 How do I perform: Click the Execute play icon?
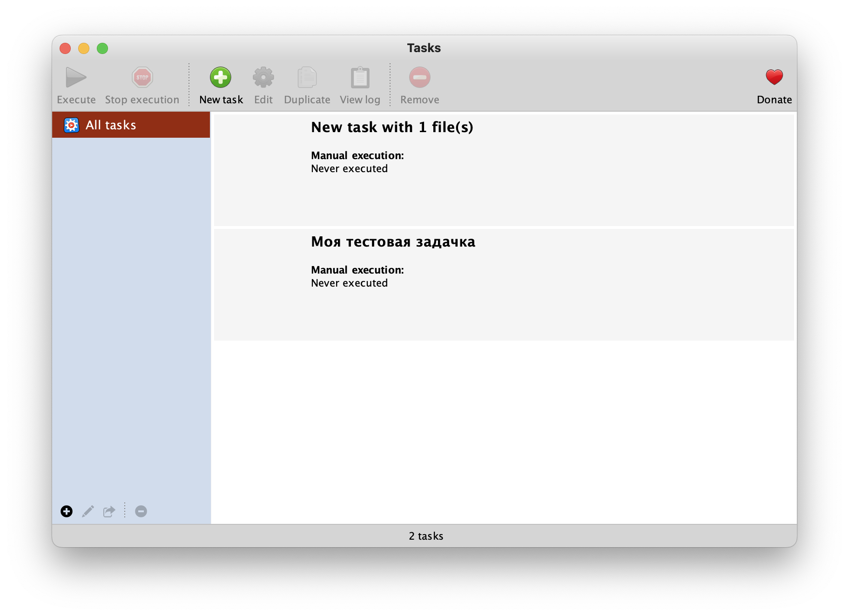pos(76,77)
